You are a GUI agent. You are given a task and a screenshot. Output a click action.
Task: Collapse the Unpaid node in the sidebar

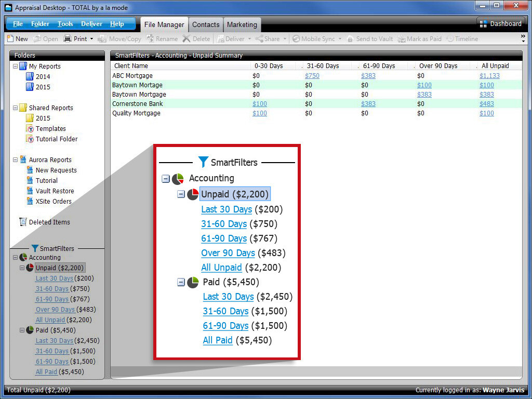pyautogui.click(x=22, y=268)
